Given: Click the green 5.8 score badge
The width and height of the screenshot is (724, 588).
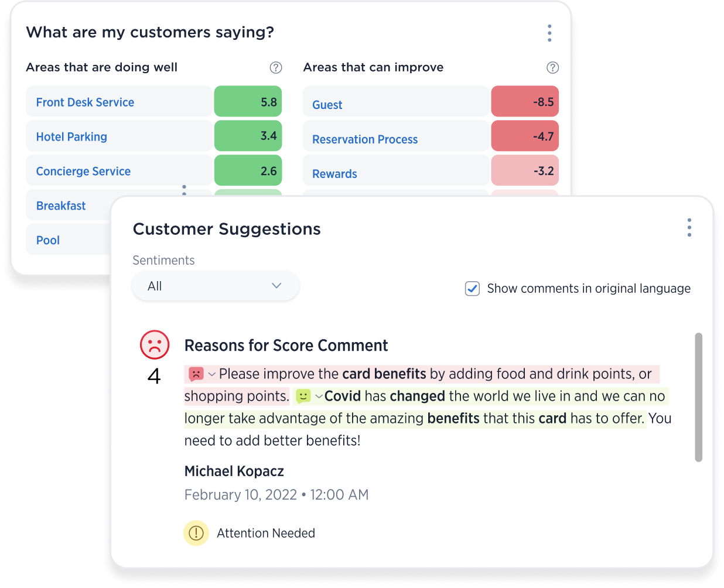Looking at the screenshot, I should pyautogui.click(x=248, y=101).
